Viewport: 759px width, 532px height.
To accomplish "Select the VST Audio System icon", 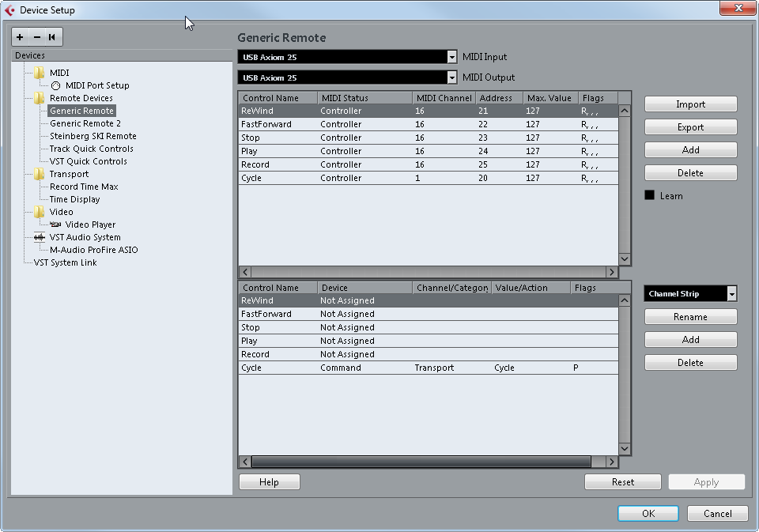I will pyautogui.click(x=39, y=237).
